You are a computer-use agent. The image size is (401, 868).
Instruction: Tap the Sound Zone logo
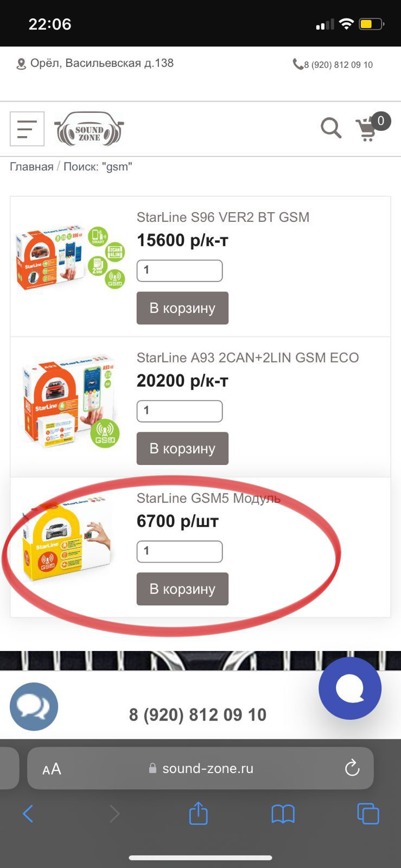(x=89, y=129)
